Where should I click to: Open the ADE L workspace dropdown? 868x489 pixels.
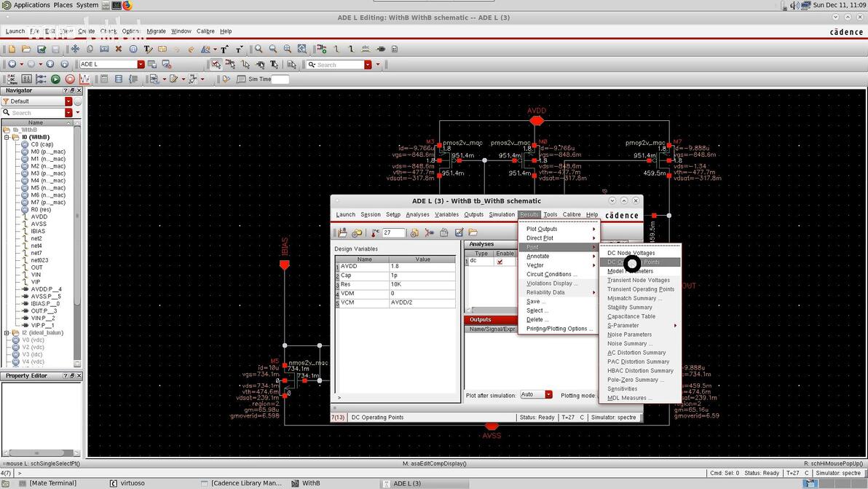141,64
